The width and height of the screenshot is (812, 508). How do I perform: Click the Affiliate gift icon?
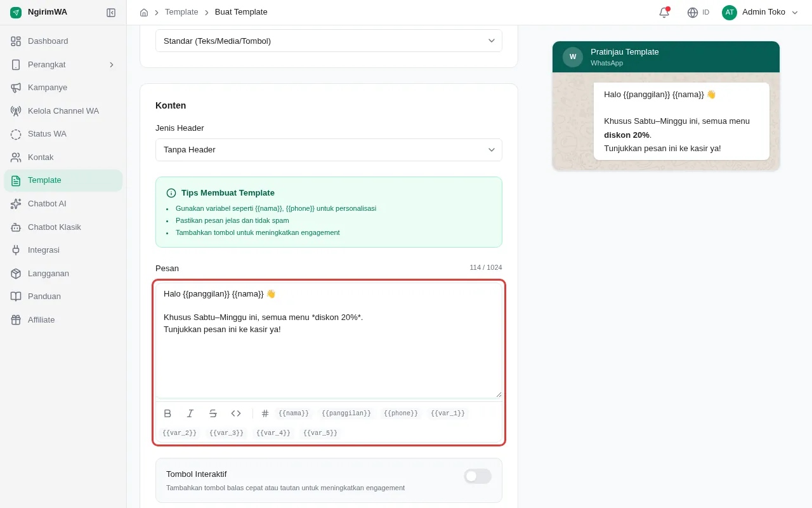(x=16, y=320)
